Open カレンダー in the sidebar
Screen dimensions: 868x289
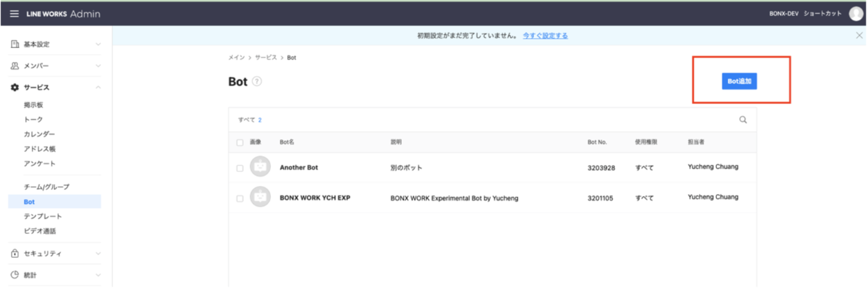[x=39, y=134]
